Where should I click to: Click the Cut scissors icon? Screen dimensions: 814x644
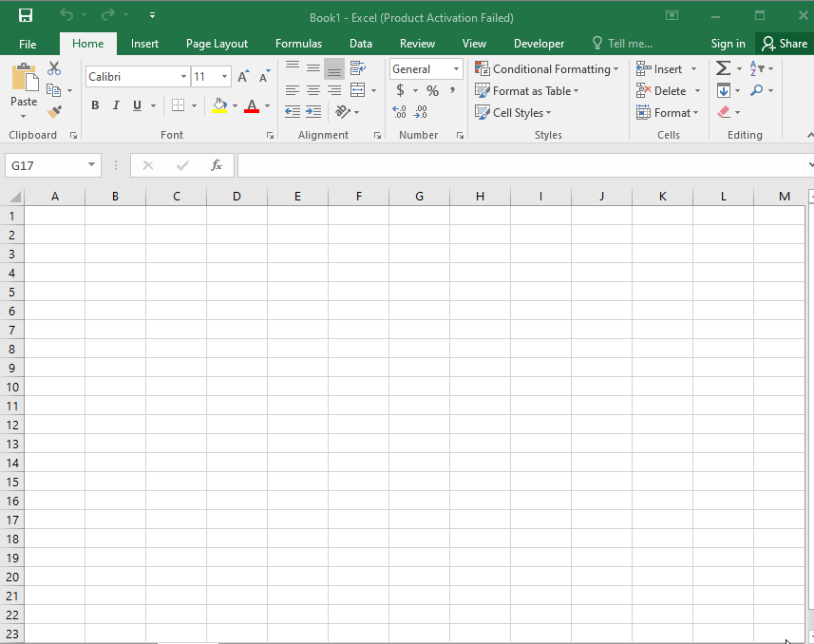point(54,68)
